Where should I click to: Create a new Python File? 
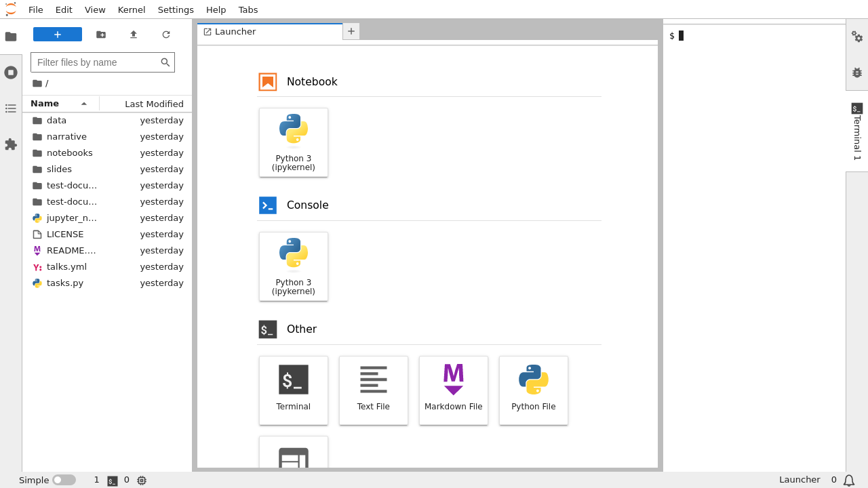(534, 390)
